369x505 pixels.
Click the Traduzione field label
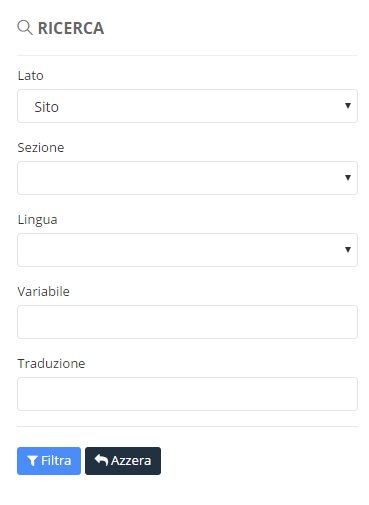(51, 364)
